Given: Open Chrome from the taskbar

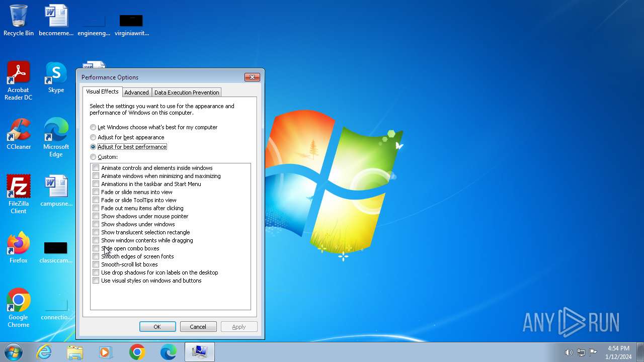Looking at the screenshot, I should point(137,352).
